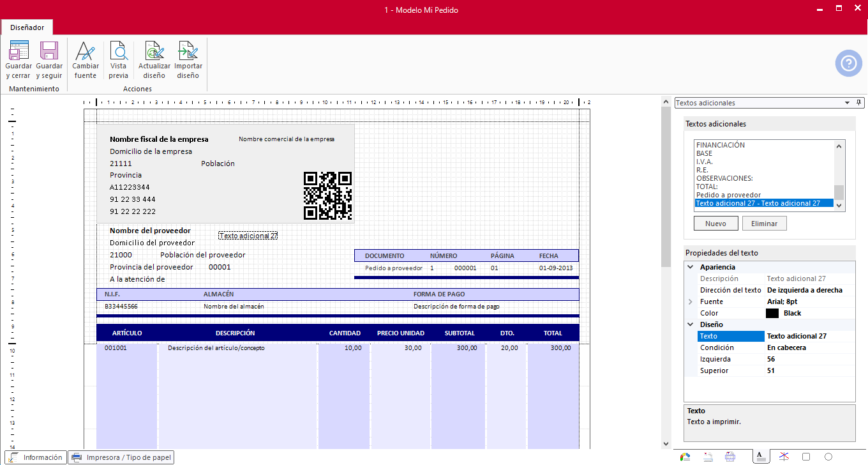868x465 pixels.
Task: Open Impresora / Tipo de papel tab
Action: [121, 457]
